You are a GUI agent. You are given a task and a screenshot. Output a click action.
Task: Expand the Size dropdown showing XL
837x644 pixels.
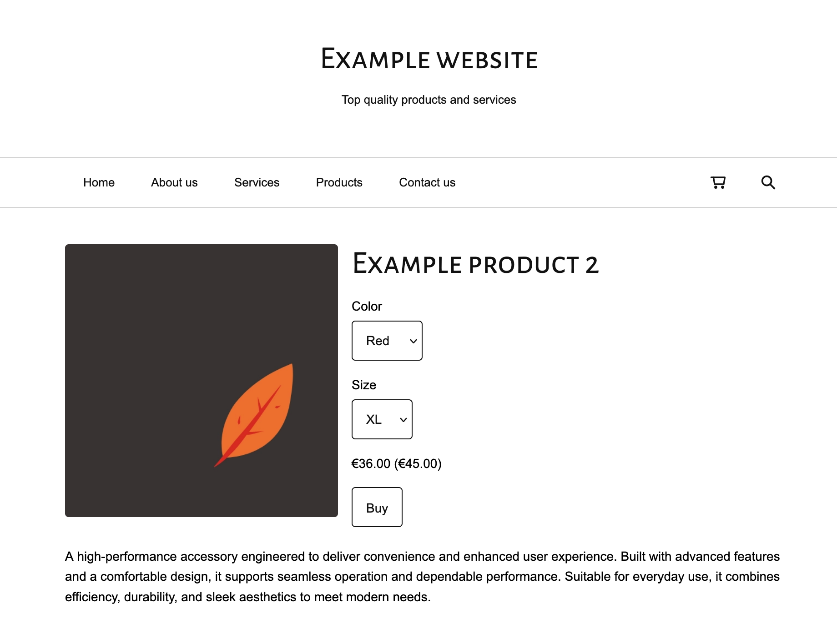(x=382, y=419)
